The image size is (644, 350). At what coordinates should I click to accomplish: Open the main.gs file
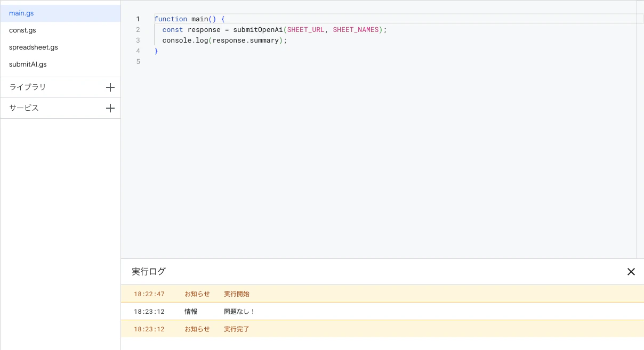click(x=60, y=13)
